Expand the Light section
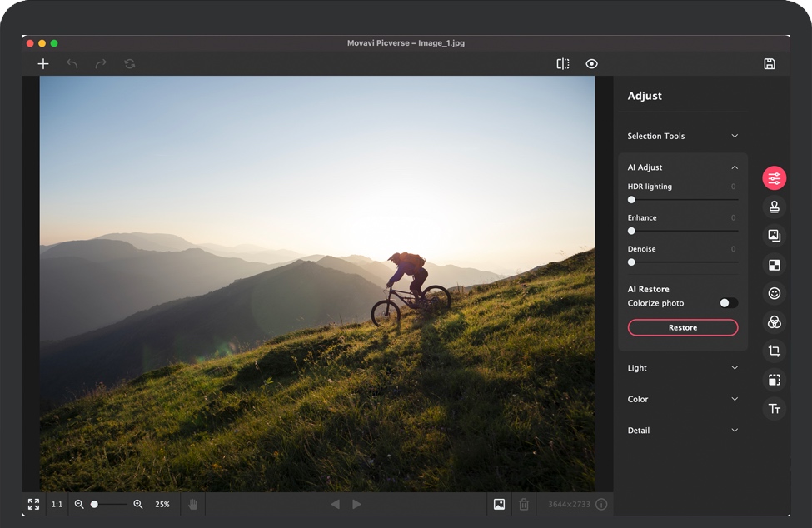Image resolution: width=812 pixels, height=528 pixels. (734, 368)
